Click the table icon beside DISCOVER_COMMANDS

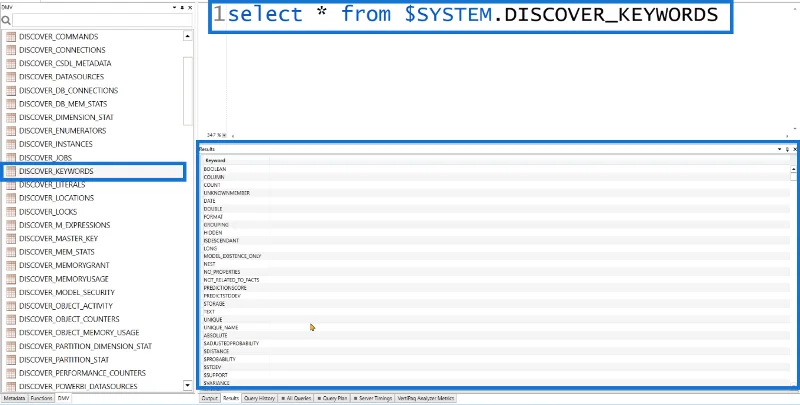tap(11, 37)
